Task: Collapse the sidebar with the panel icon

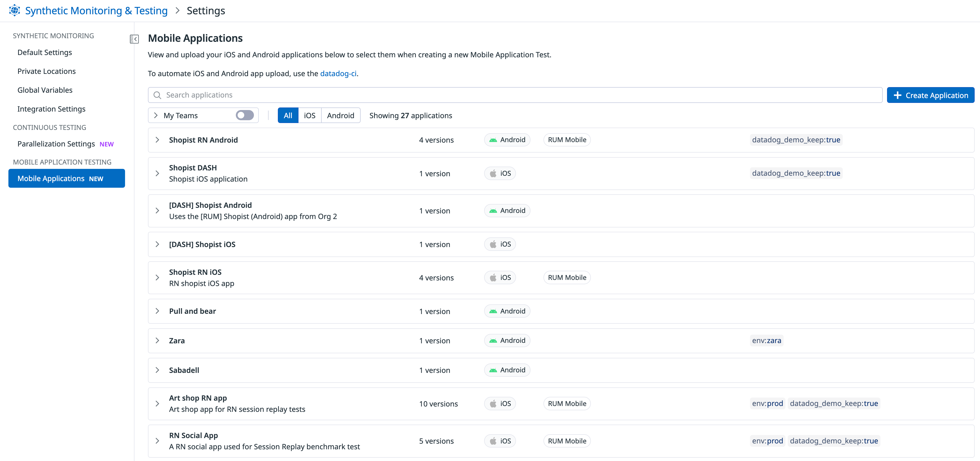Action: tap(134, 39)
